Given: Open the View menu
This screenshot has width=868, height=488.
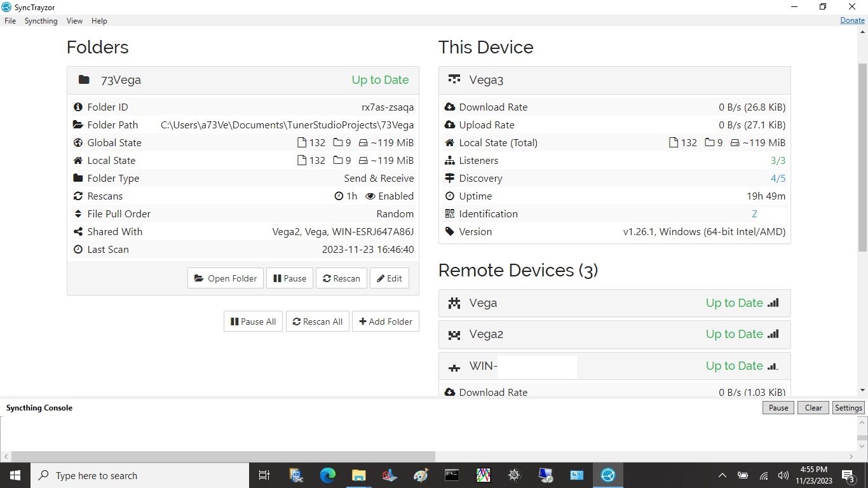Looking at the screenshot, I should 74,21.
